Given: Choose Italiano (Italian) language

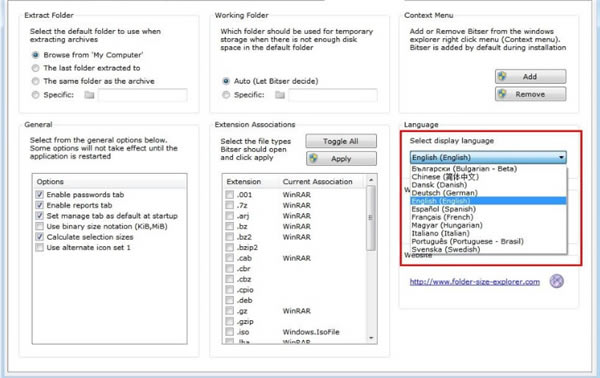Looking at the screenshot, I should (x=488, y=233).
